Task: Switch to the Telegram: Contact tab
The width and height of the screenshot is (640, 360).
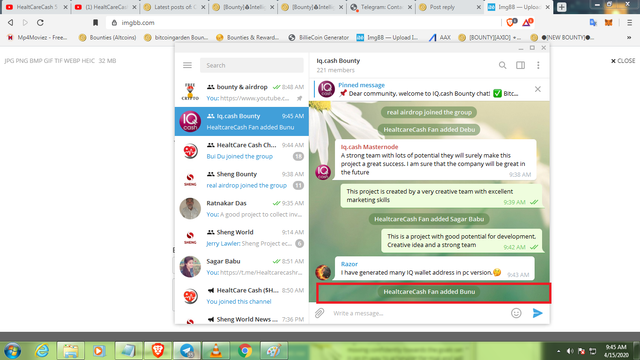Action: pyautogui.click(x=381, y=7)
